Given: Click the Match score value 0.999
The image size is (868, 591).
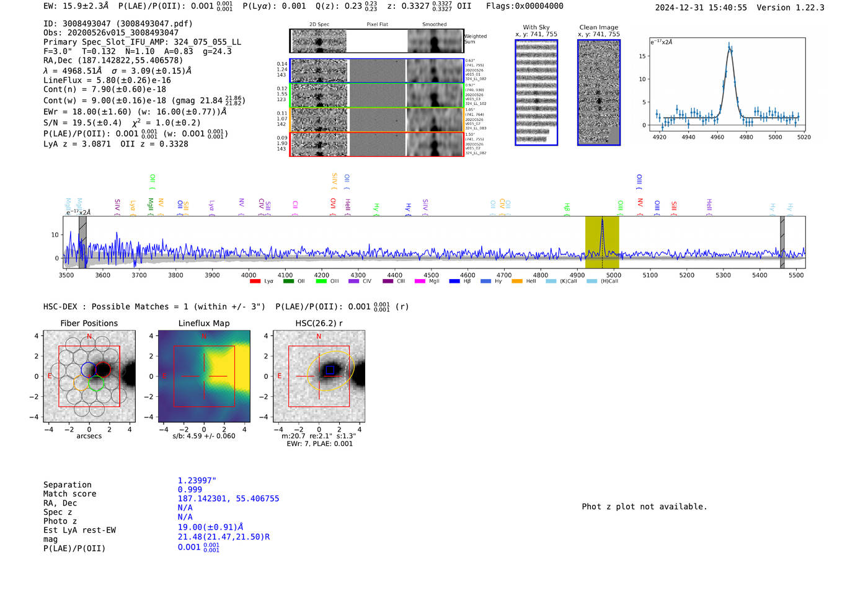Looking at the screenshot, I should pyautogui.click(x=190, y=490).
